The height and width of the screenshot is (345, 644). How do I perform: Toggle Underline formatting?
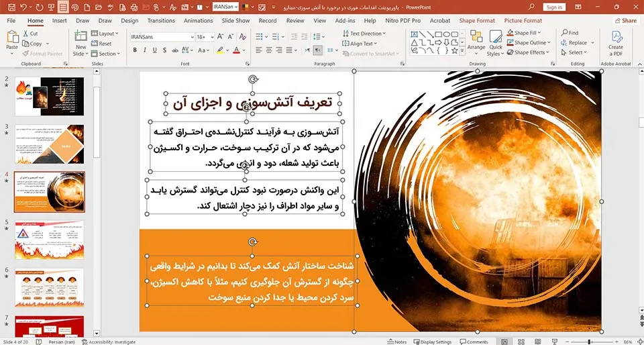[154, 50]
